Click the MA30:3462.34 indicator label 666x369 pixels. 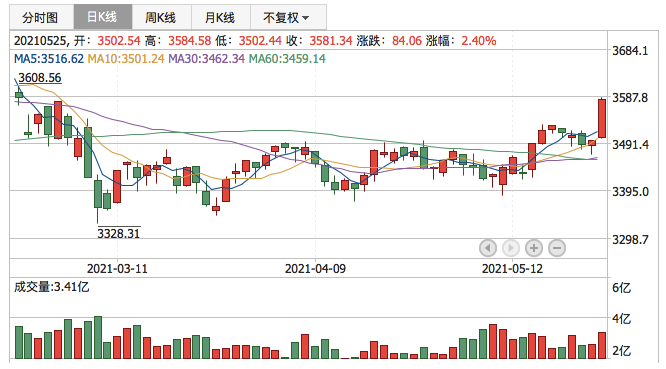(x=206, y=59)
